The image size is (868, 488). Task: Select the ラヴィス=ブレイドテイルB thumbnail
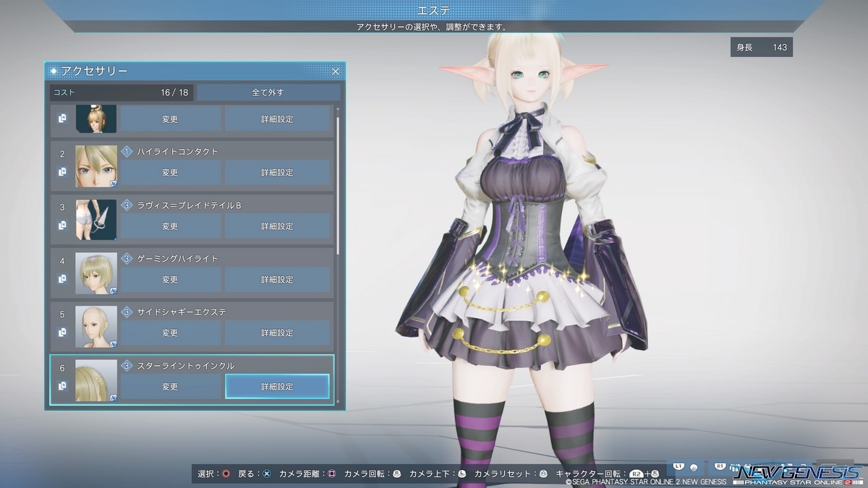(96, 220)
